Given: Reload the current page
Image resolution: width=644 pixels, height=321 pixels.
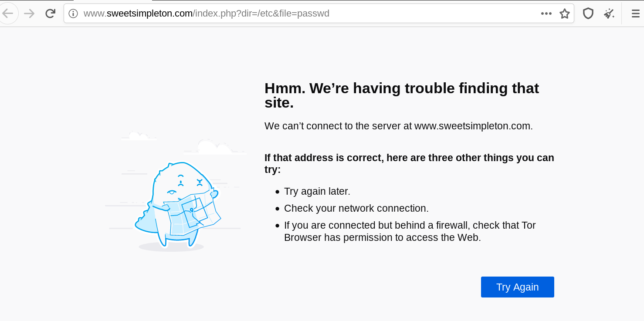Looking at the screenshot, I should (51, 14).
